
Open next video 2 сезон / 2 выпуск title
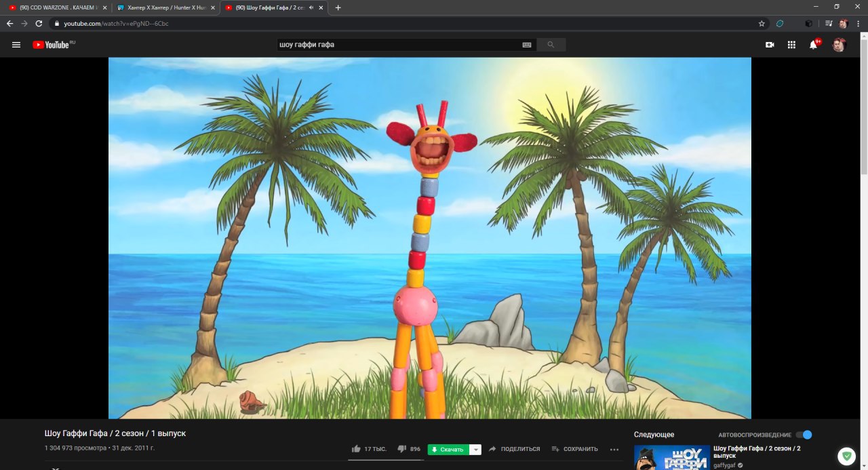757,452
